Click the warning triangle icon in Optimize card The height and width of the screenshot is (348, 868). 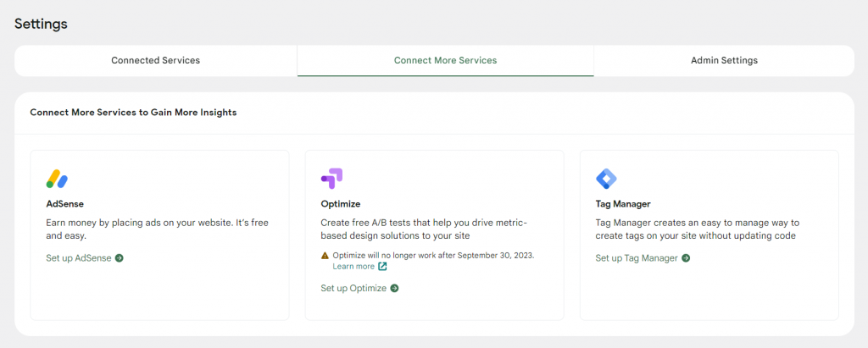pos(325,256)
